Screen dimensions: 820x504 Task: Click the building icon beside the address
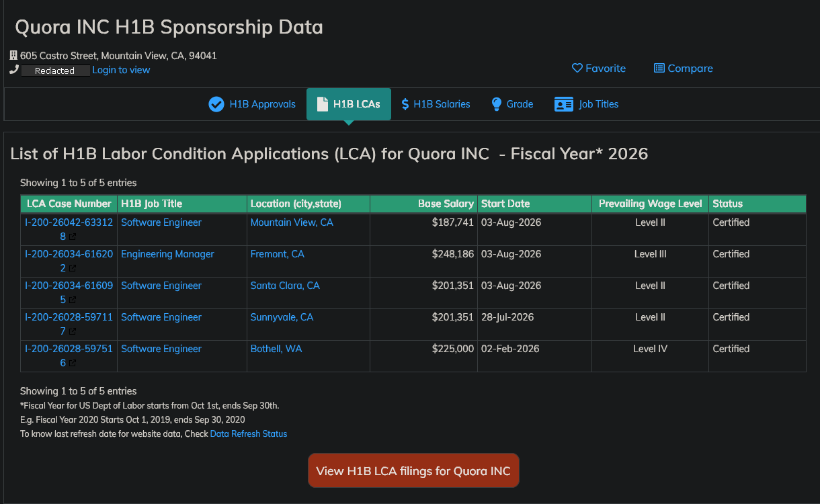pos(13,56)
